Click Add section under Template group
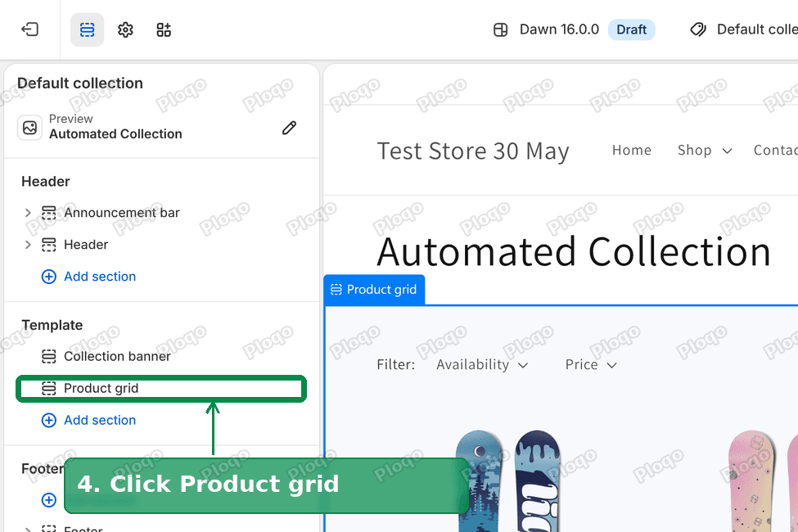This screenshot has width=798, height=532. pyautogui.click(x=100, y=420)
